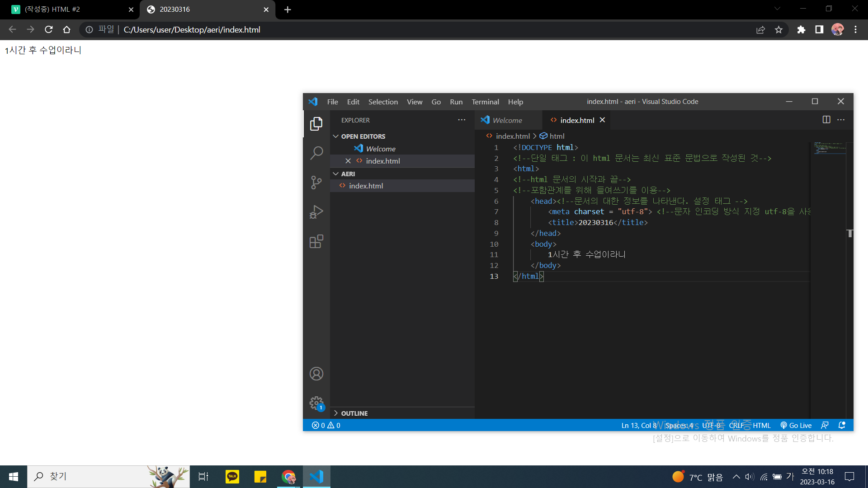Image resolution: width=868 pixels, height=488 pixels.
Task: Click Spaces: 4 indentation setting
Action: (679, 425)
